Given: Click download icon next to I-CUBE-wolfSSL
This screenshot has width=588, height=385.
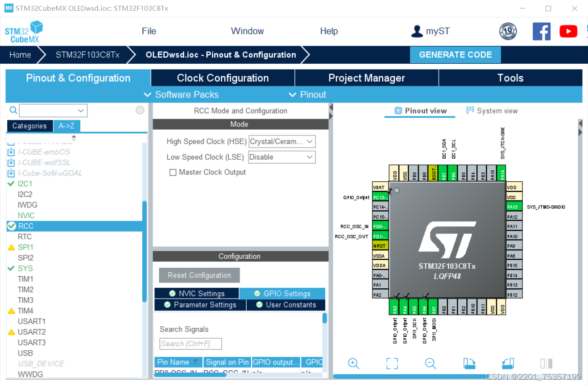Looking at the screenshot, I should (11, 163).
